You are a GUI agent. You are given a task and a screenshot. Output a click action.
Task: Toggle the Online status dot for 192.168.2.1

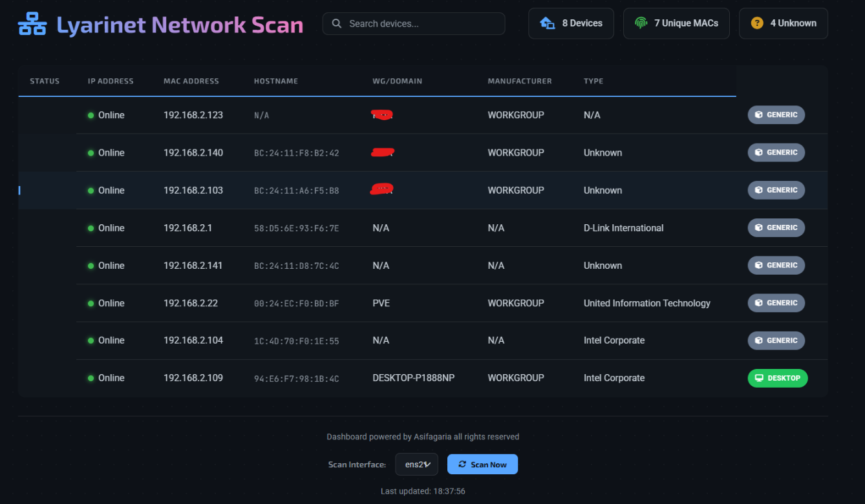[x=92, y=227]
